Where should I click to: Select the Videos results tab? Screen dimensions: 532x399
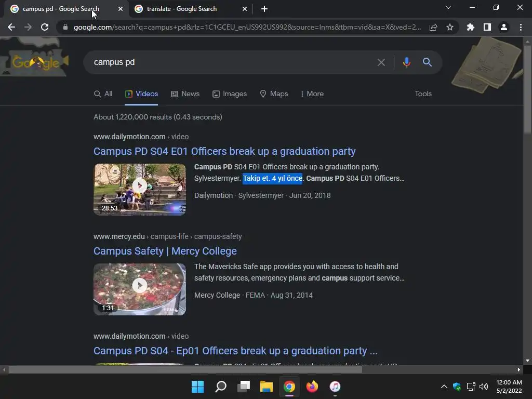point(141,94)
